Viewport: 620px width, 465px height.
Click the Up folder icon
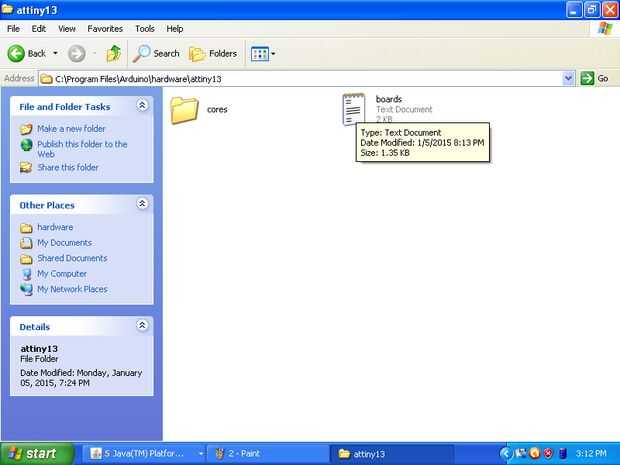point(113,53)
